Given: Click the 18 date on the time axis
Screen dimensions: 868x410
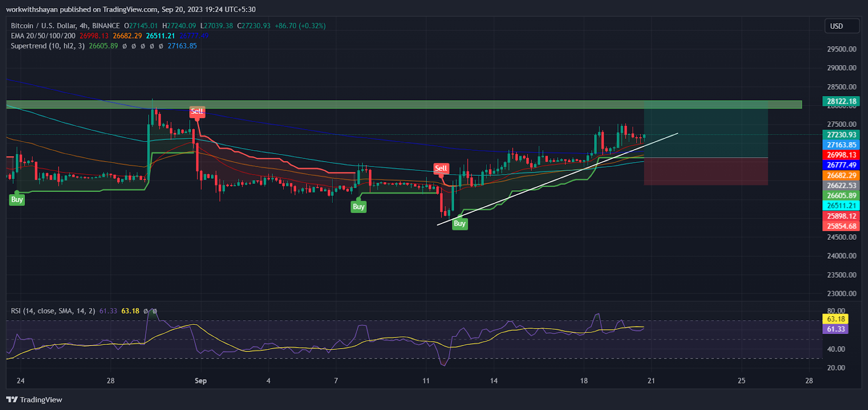Looking at the screenshot, I should click(x=584, y=381).
